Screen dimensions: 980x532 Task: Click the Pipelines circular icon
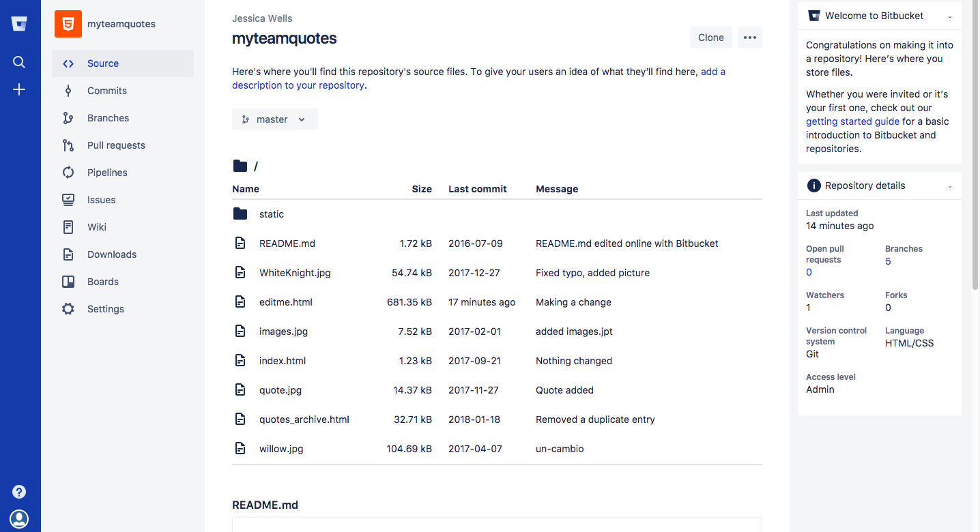click(x=68, y=173)
